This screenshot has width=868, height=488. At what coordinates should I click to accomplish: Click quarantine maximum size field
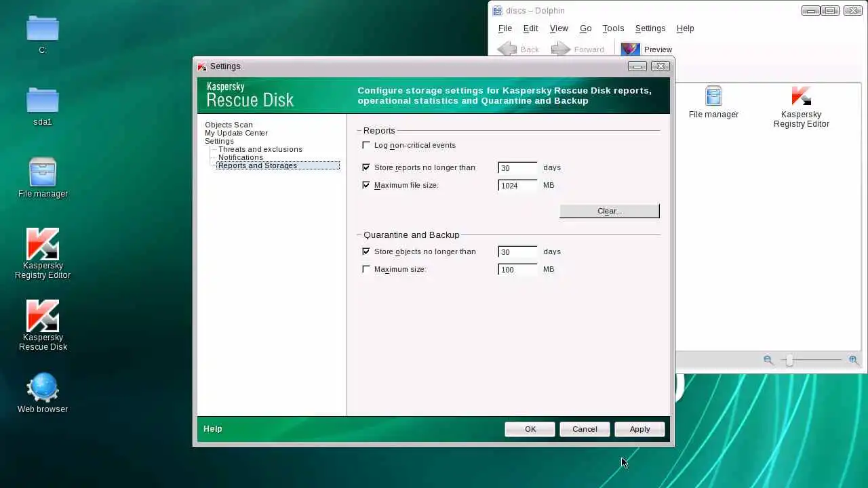pyautogui.click(x=517, y=269)
